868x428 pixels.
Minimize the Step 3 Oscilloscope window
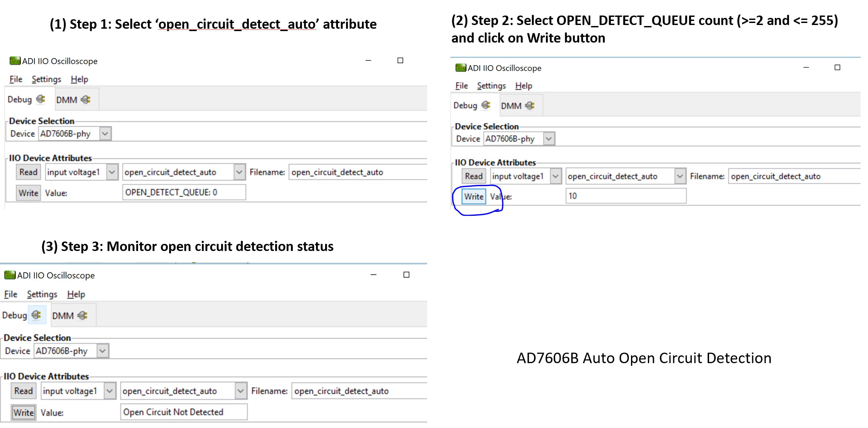tap(373, 275)
